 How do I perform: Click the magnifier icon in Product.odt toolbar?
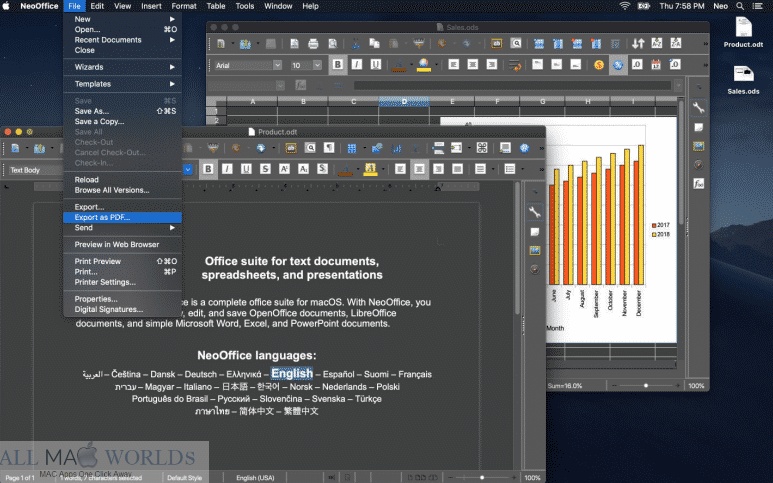pyautogui.click(x=310, y=148)
